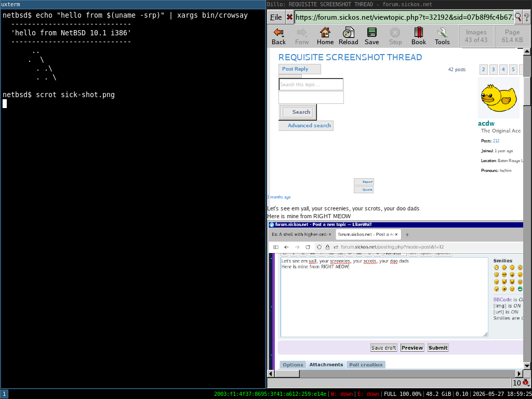Click the yellow duck avatar

coord(499,98)
